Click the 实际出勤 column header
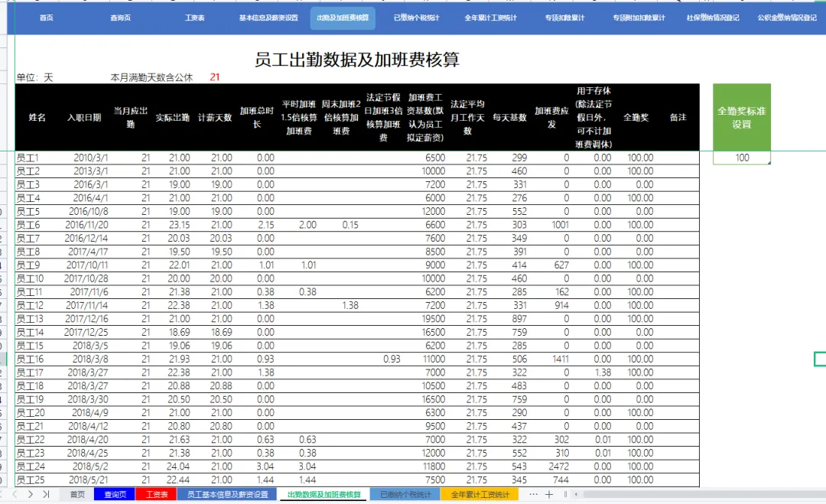 click(x=172, y=118)
